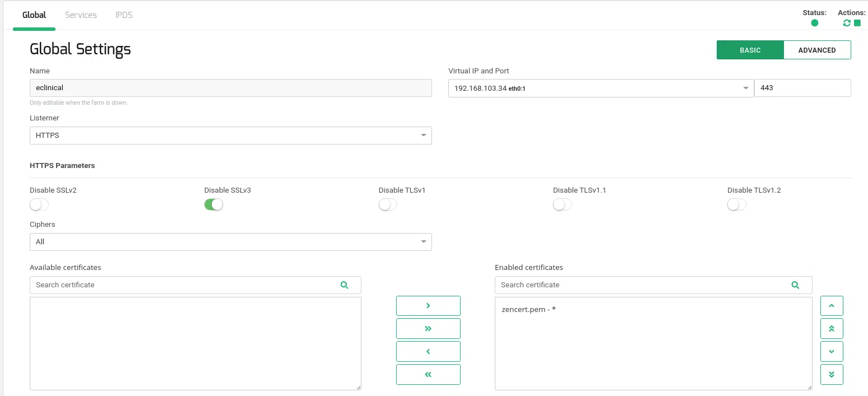
Task: Toggle the Disable TLSv1.1 switch
Action: pyautogui.click(x=562, y=205)
